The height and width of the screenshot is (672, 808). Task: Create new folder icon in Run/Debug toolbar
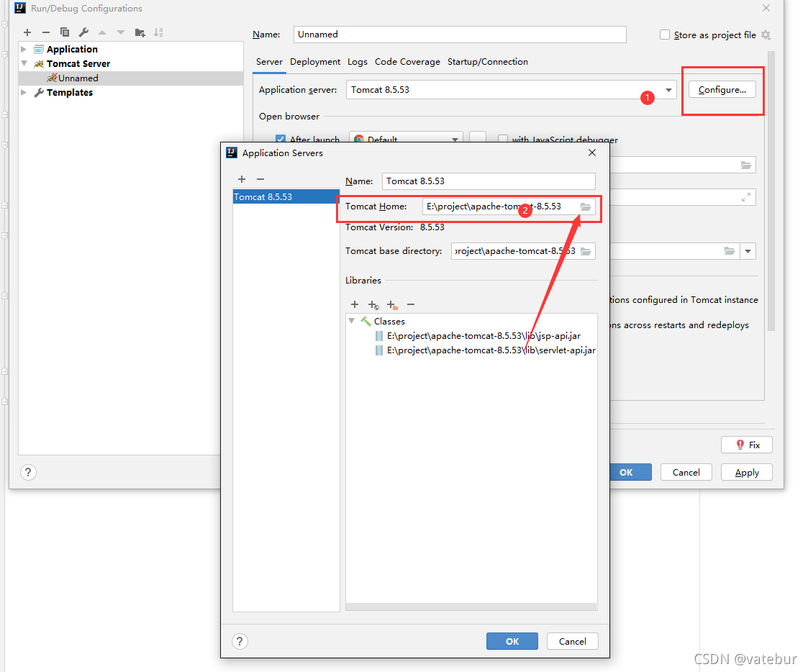(x=140, y=32)
